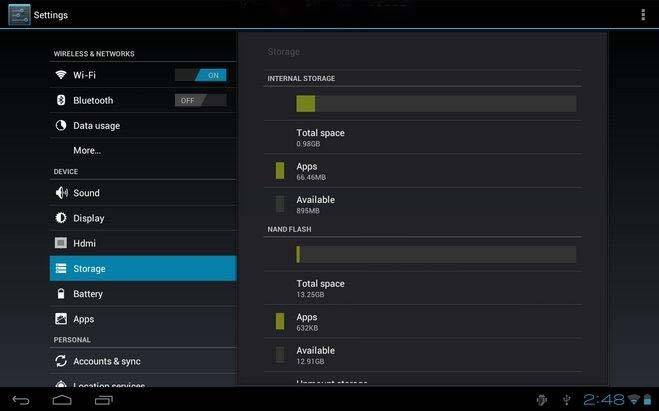Open More... wireless settings
This screenshot has height=411, width=659.
point(143,150)
